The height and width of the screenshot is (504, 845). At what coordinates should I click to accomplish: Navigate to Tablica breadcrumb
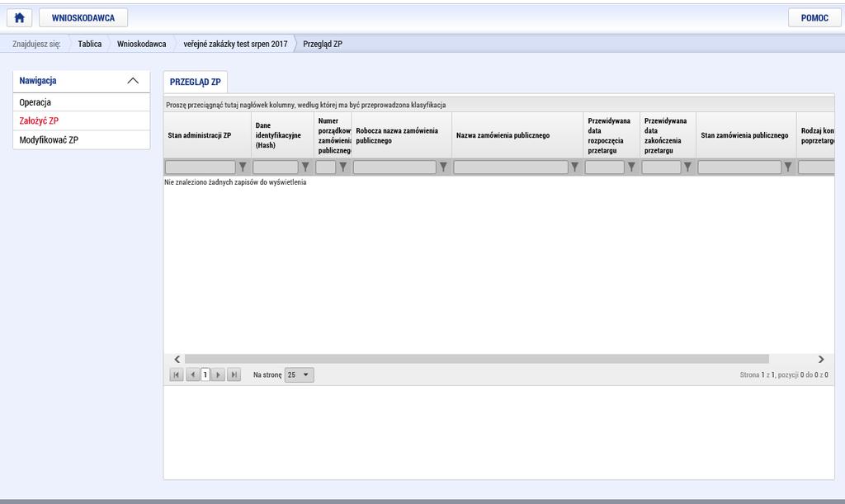[89, 45]
